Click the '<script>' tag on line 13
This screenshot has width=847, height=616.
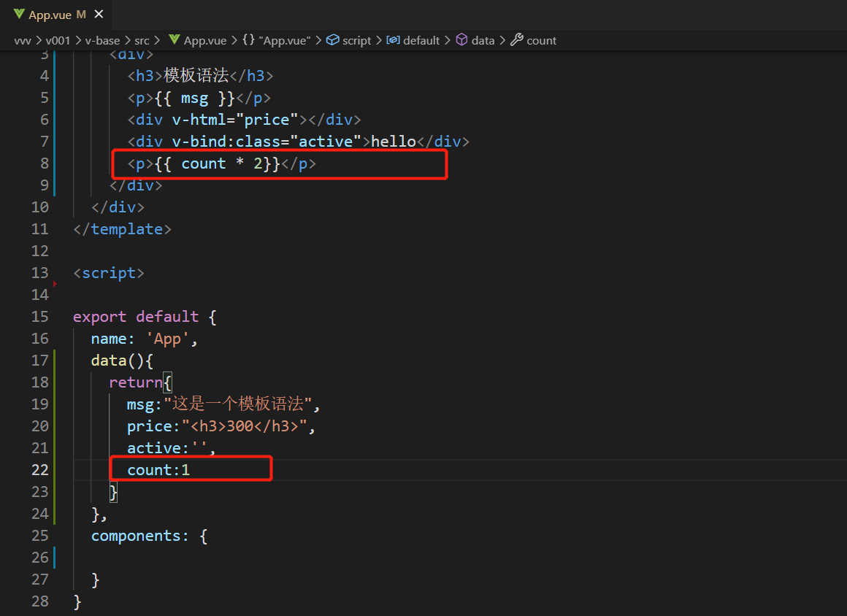pos(109,273)
